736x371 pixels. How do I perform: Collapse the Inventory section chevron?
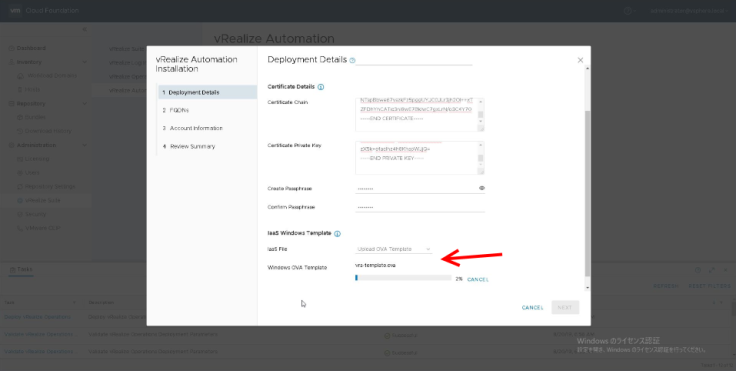click(x=84, y=62)
